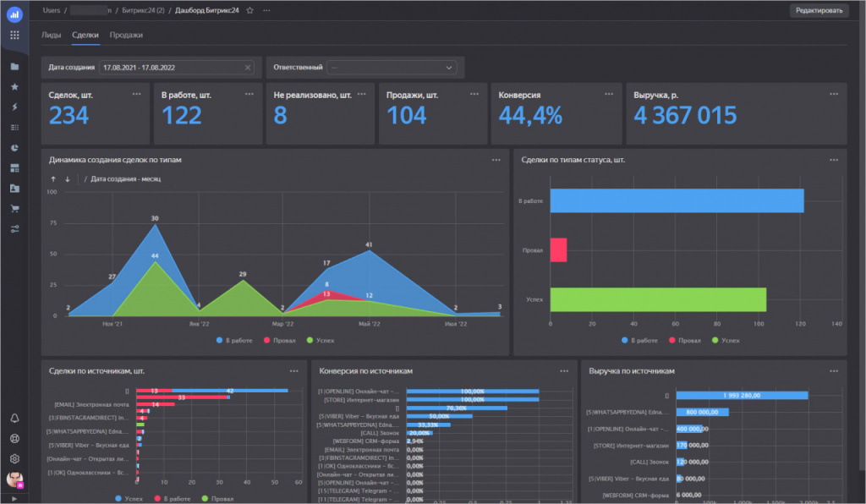Screen dimensions: 866x504
Task: Toggle Провал legend in dynamics chart
Action: pos(279,341)
